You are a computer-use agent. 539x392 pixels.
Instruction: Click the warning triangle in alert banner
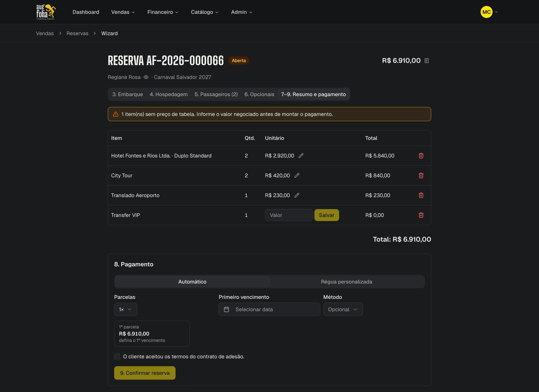(x=115, y=114)
